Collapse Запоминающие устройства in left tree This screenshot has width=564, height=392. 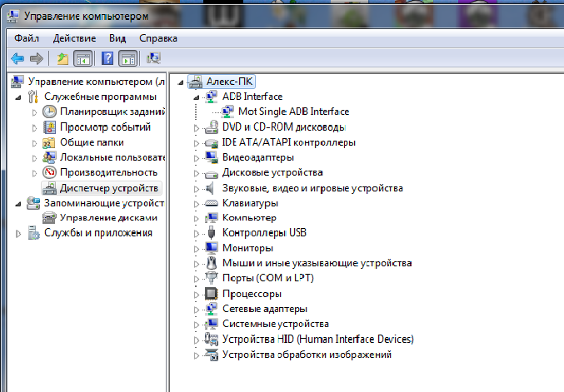pos(18,204)
